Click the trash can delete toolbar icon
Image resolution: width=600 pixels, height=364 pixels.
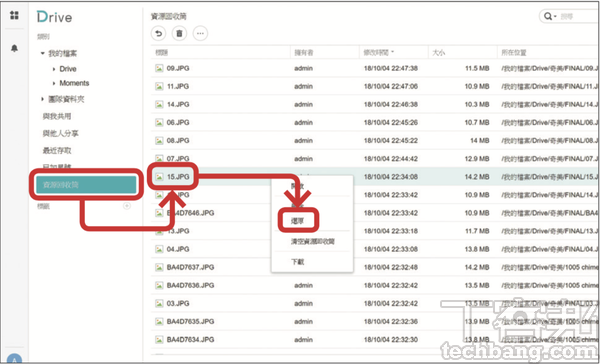pos(179,34)
